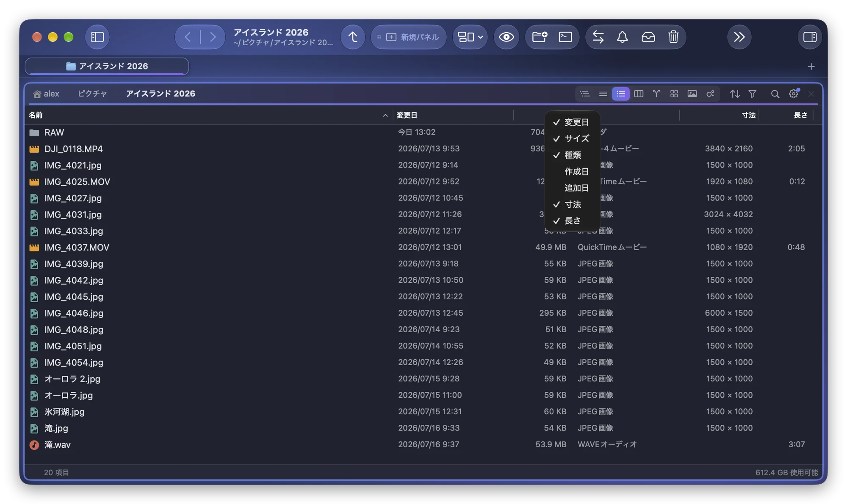Add a new tab with plus

click(x=811, y=66)
